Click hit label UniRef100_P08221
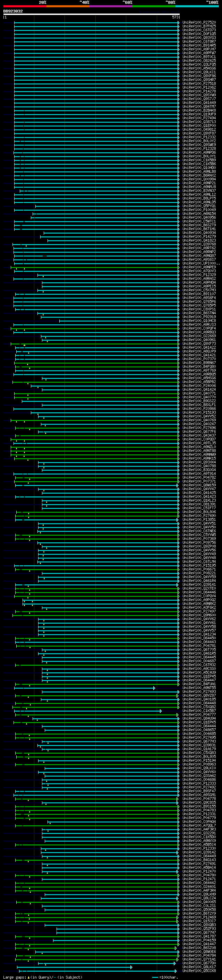The image size is (222, 980). click(x=199, y=573)
